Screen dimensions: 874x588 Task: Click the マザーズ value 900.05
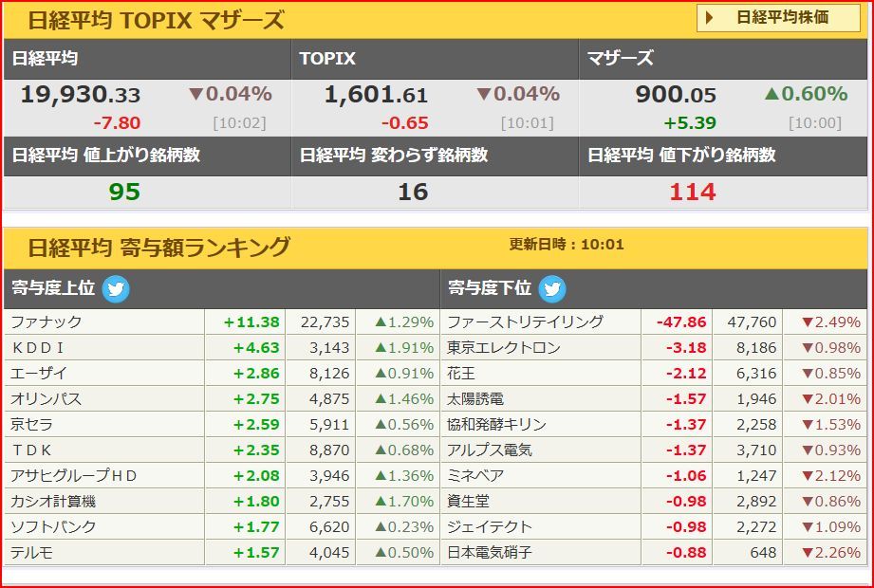click(676, 95)
